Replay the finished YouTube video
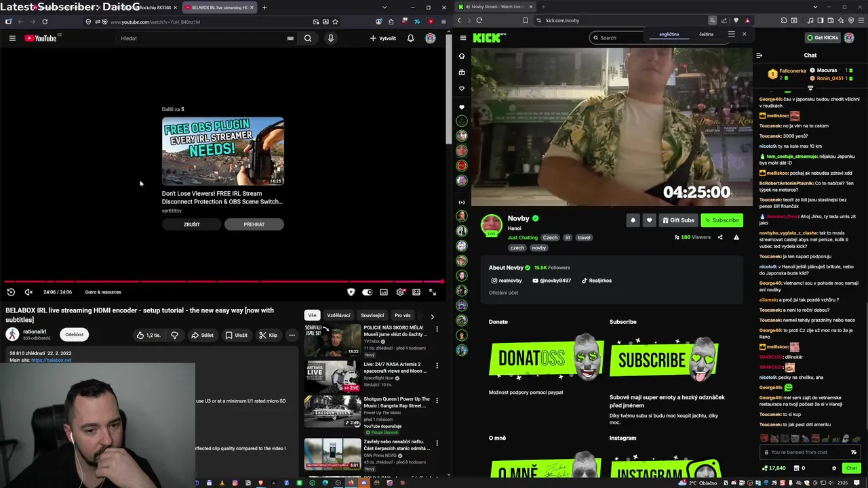The height and width of the screenshot is (488, 868). click(x=11, y=292)
